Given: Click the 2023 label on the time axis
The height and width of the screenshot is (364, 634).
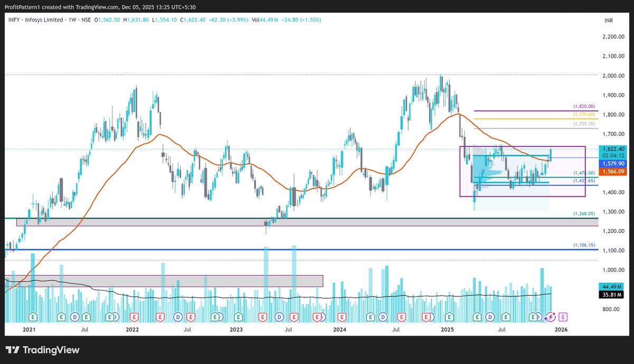Looking at the screenshot, I should (236, 330).
